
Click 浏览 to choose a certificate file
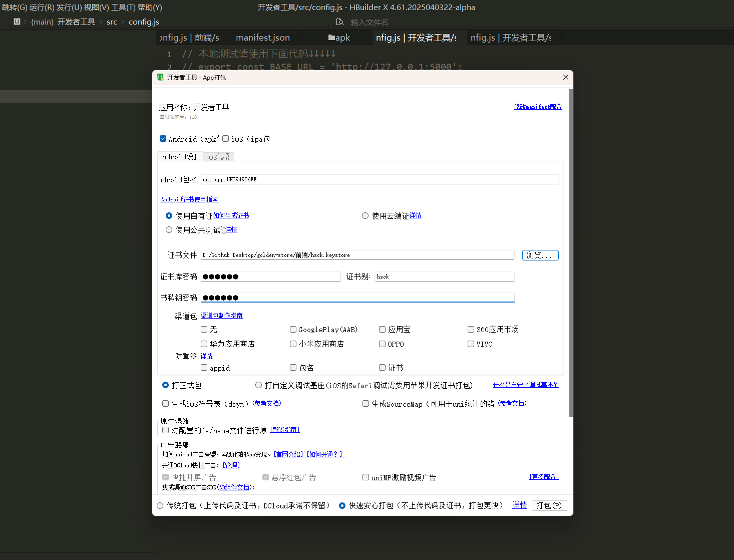[540, 255]
